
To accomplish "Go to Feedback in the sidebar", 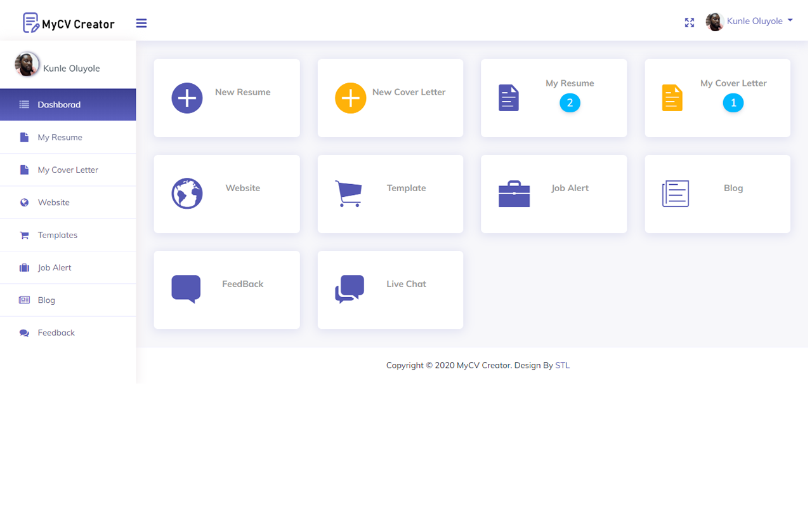I will click(56, 333).
